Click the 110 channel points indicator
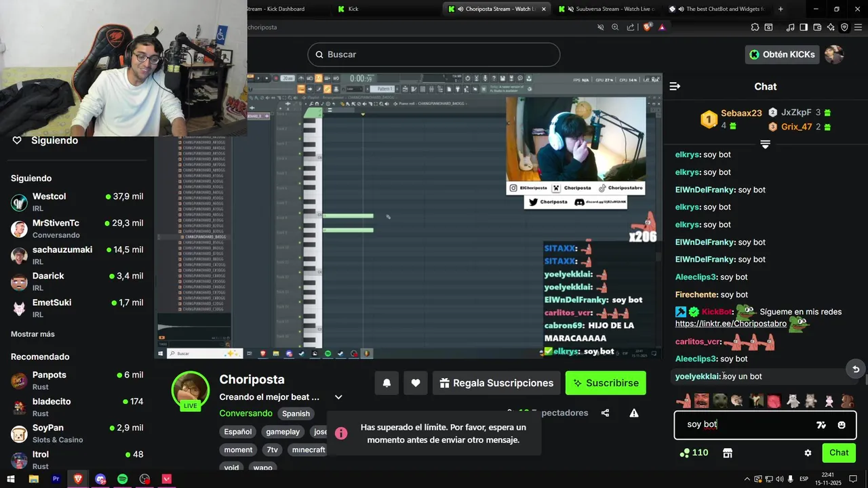868x488 pixels. coord(694,453)
